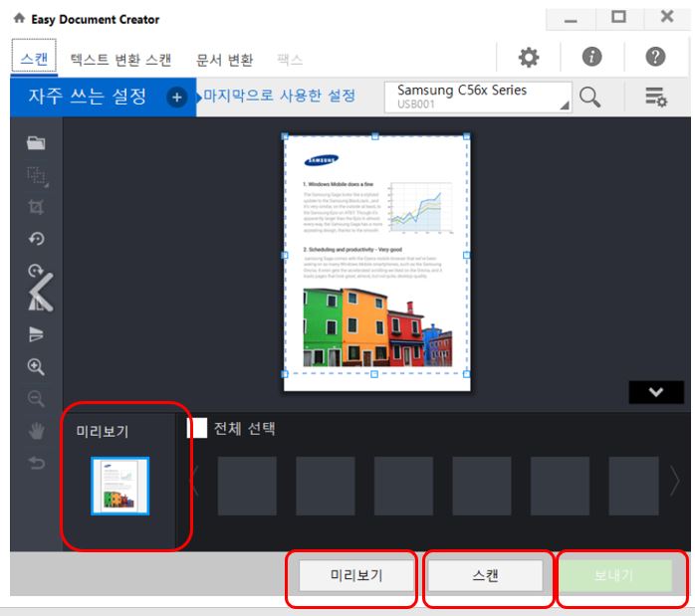Switch to the 텍스트 변환 스캔 tab
The height and width of the screenshot is (616, 695).
click(x=120, y=60)
